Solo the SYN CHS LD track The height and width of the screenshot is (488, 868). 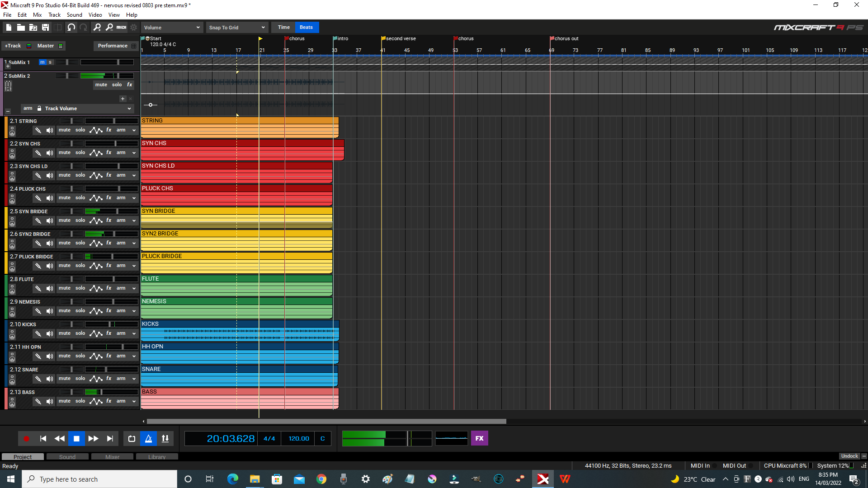click(x=80, y=175)
